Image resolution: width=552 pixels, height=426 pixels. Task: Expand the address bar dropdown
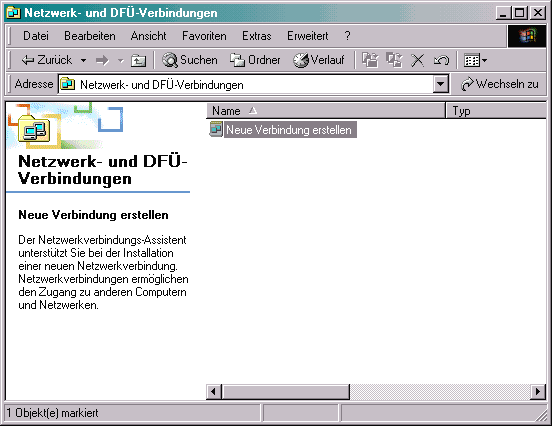[440, 84]
